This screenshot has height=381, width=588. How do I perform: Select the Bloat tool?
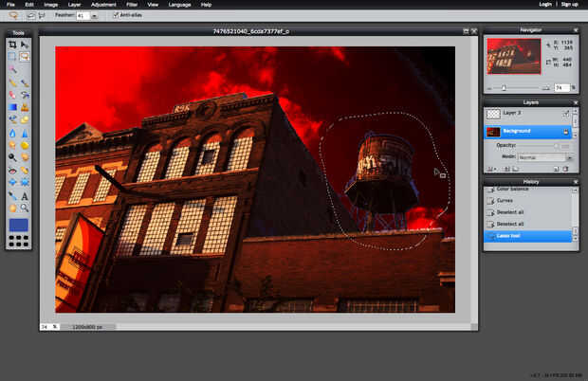coord(12,183)
